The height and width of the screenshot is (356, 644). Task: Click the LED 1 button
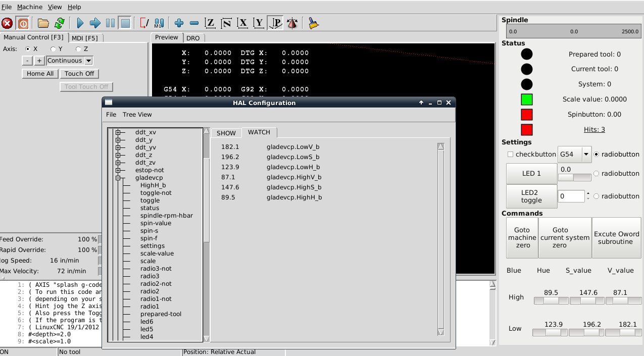pos(531,173)
